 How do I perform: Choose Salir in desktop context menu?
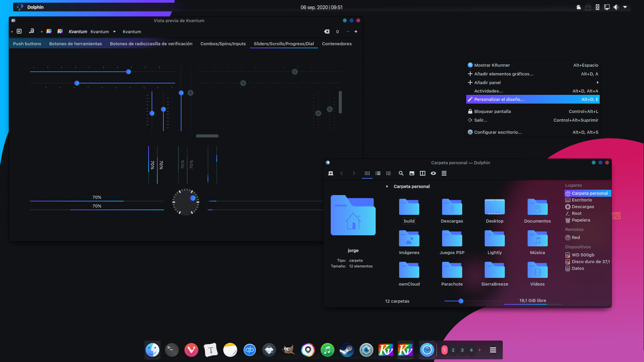tap(533, 120)
